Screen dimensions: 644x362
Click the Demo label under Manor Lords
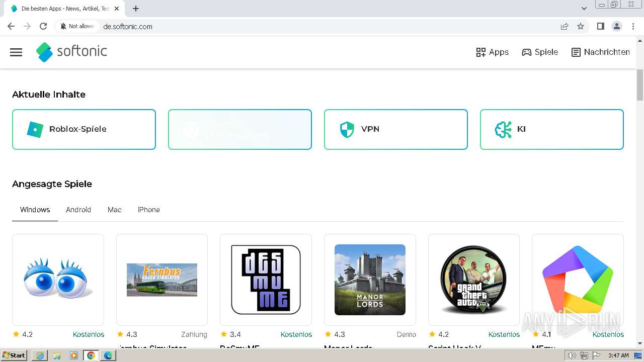coord(407,334)
